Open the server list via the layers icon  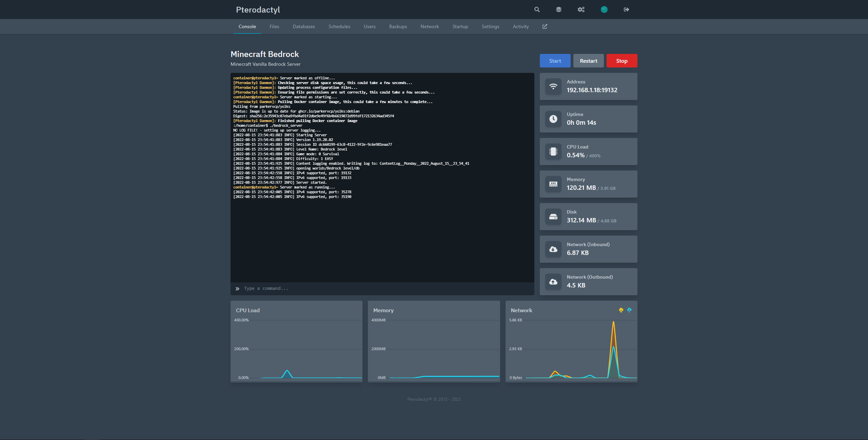pos(559,9)
